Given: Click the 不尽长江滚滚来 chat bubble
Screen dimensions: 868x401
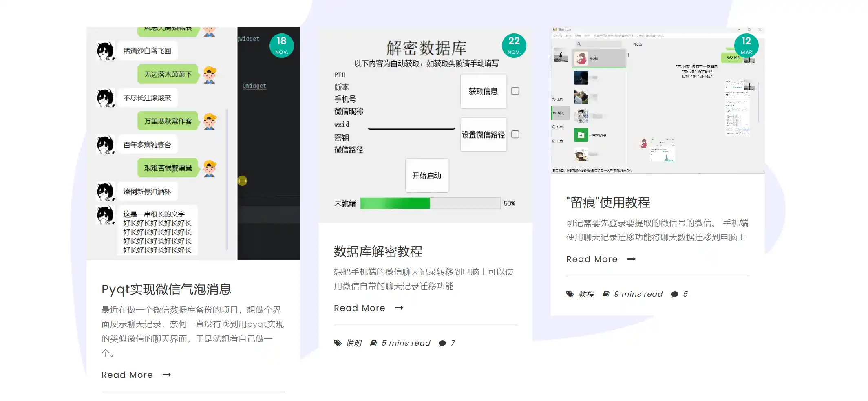Looking at the screenshot, I should tap(147, 98).
